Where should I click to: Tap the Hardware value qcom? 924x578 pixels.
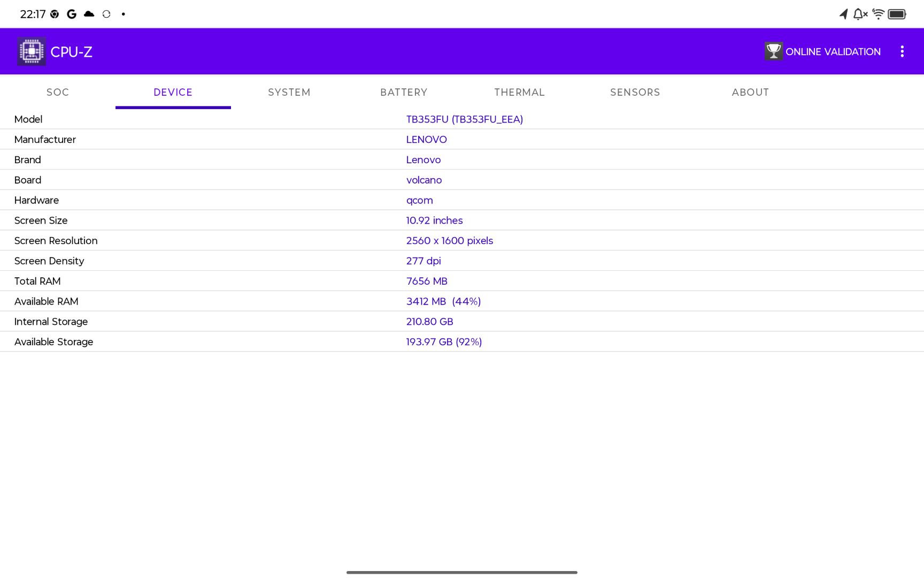tap(419, 201)
